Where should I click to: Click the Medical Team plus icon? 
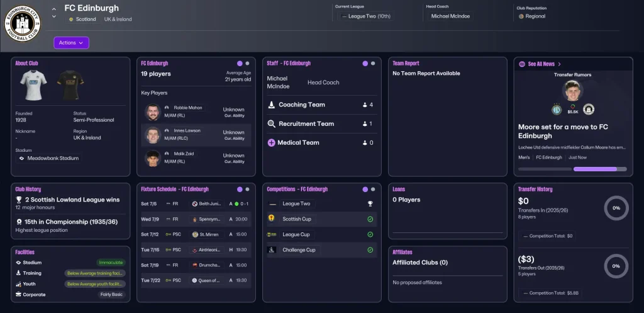point(271,143)
